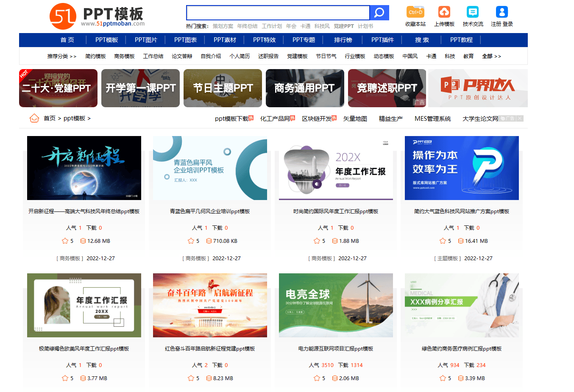The width and height of the screenshot is (574, 392).
Task: Click star rating icon under 开启新征程 template
Action: 65,241
